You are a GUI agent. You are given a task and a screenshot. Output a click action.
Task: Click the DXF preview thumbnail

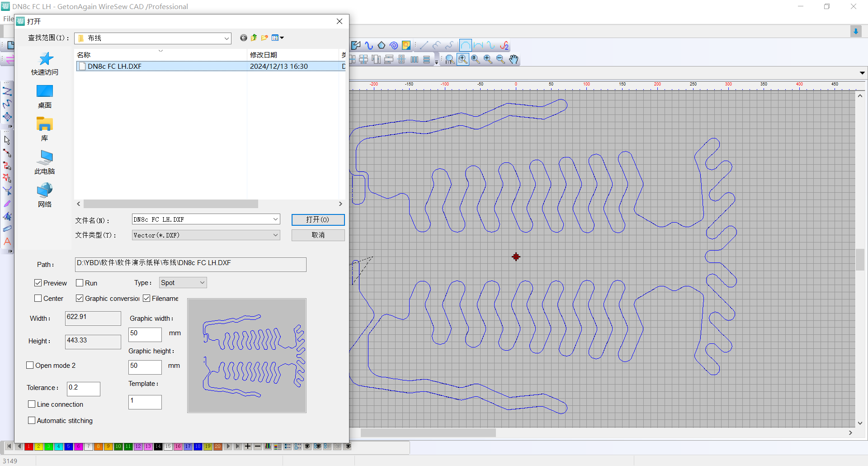247,356
